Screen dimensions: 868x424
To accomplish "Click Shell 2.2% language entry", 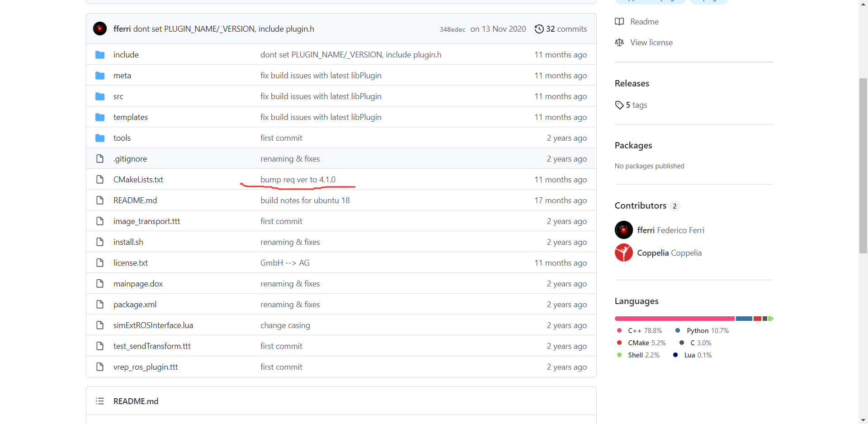I will click(x=638, y=355).
